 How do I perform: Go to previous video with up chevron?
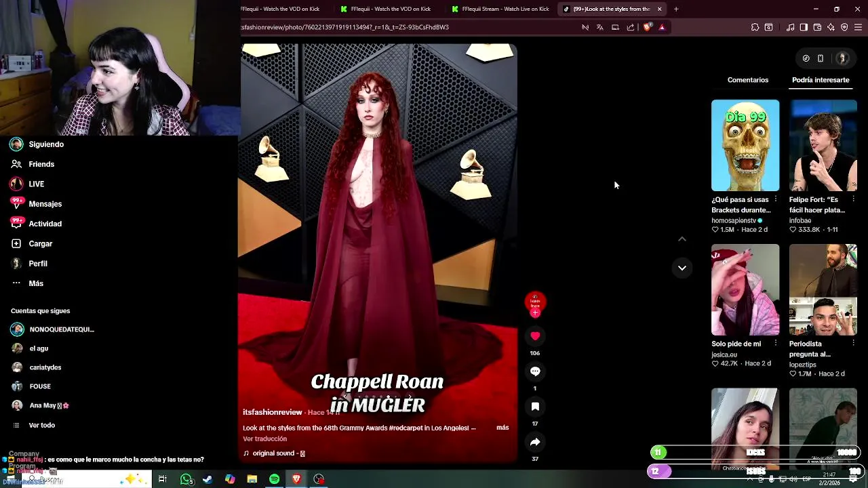[682, 239]
